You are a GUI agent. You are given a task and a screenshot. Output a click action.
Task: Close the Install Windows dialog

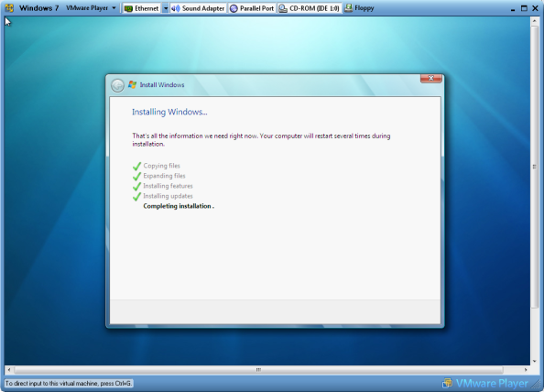point(431,79)
